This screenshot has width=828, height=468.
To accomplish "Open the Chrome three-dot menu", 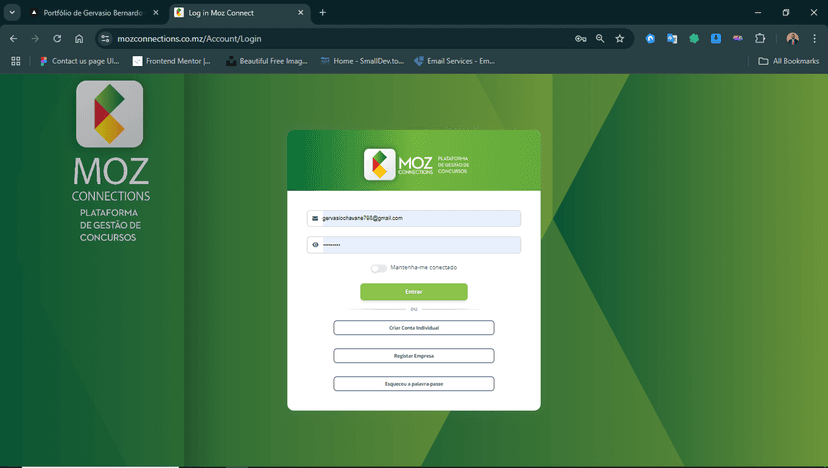I will point(814,39).
